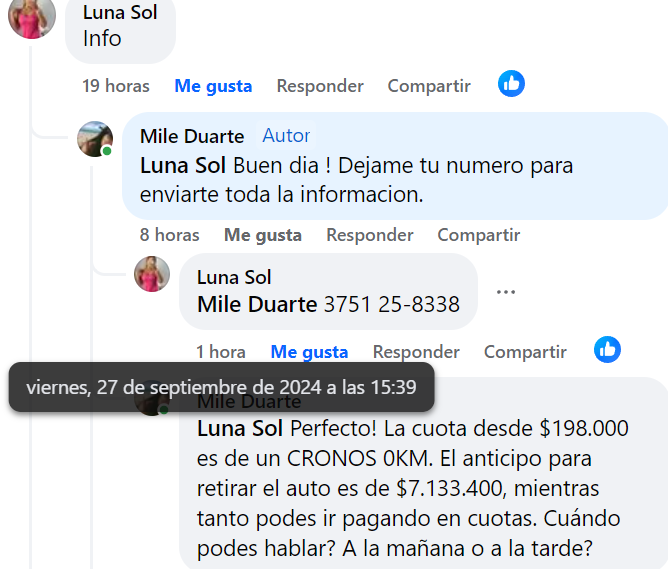Click thumbs-up reaction icon on phone number comment
The height and width of the screenshot is (569, 668).
point(607,350)
